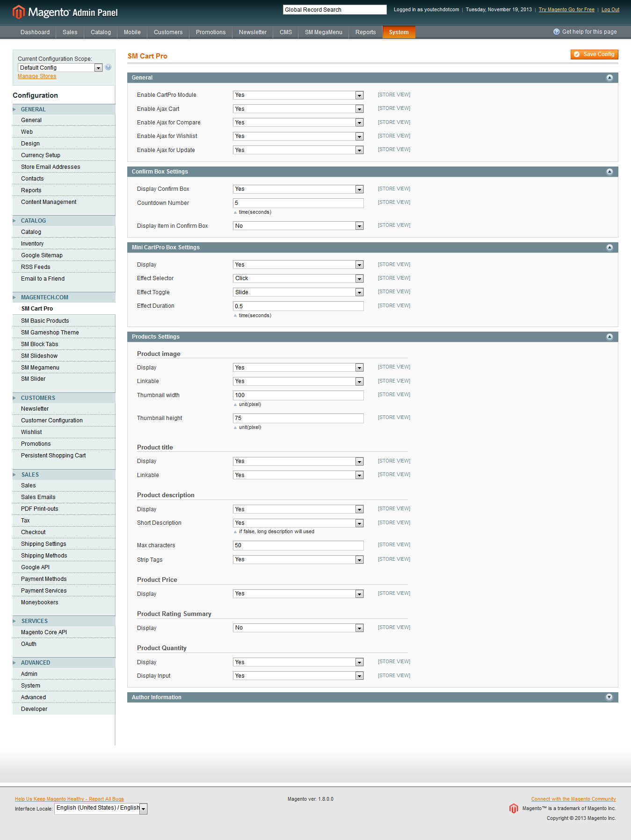The image size is (631, 840).
Task: Toggle the GENERAL sidebar group arrow
Action: (15, 109)
